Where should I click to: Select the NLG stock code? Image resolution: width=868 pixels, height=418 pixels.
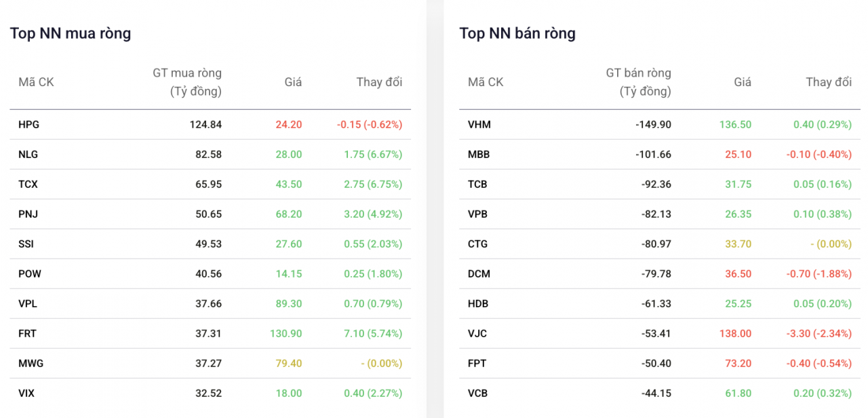pos(28,155)
